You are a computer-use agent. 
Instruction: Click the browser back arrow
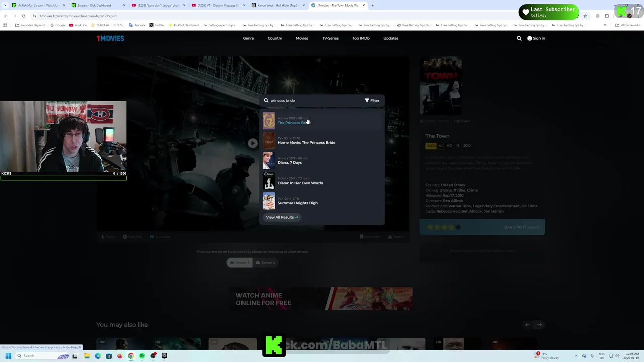[6, 16]
